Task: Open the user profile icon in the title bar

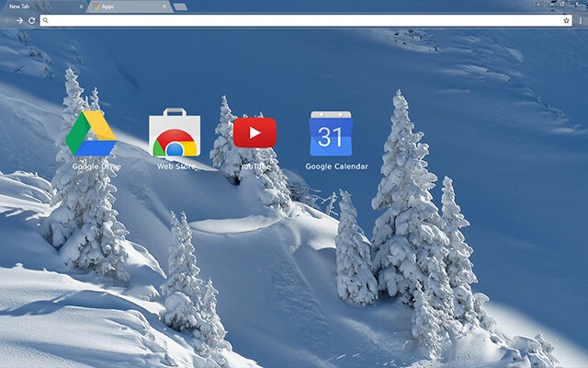Action: [x=538, y=4]
